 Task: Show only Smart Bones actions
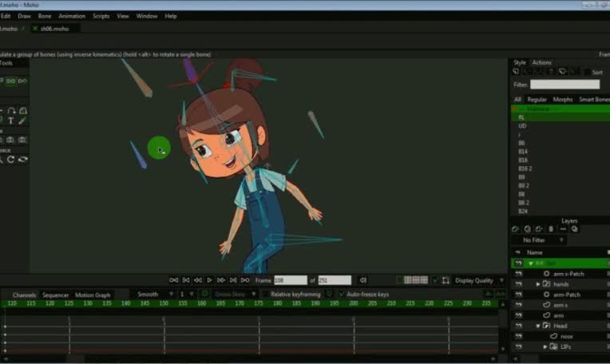point(594,100)
